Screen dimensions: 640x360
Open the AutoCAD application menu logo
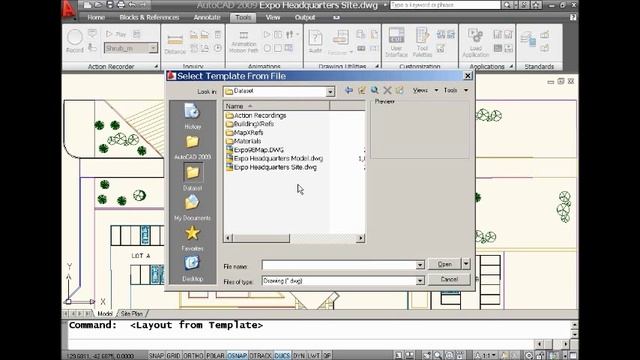tap(69, 10)
